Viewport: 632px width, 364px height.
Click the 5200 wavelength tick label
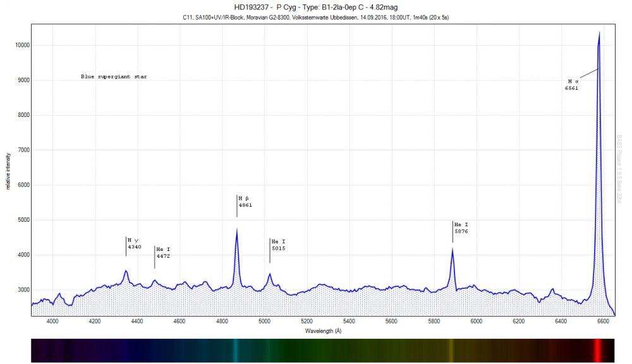[307, 321]
